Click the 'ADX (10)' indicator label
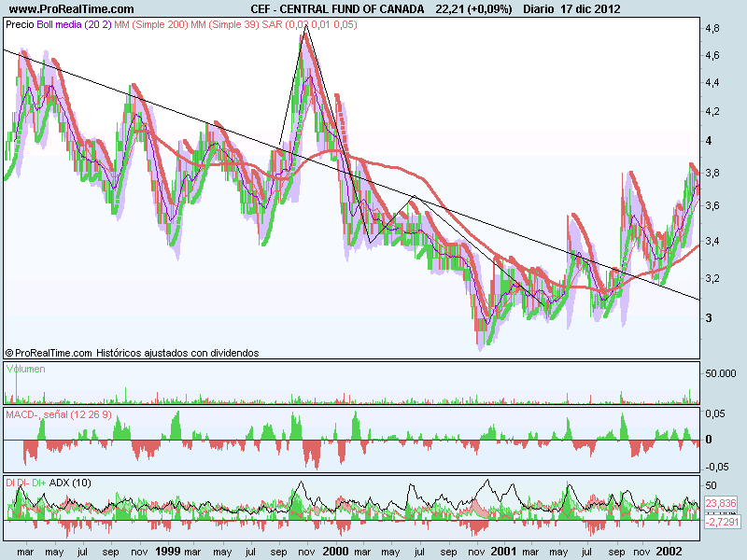The width and height of the screenshot is (747, 560). (70, 483)
